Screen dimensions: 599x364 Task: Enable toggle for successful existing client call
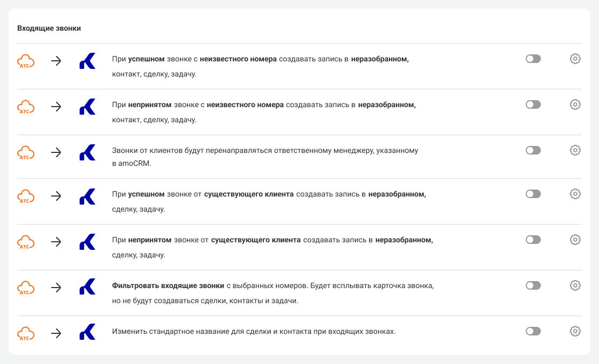click(x=533, y=194)
